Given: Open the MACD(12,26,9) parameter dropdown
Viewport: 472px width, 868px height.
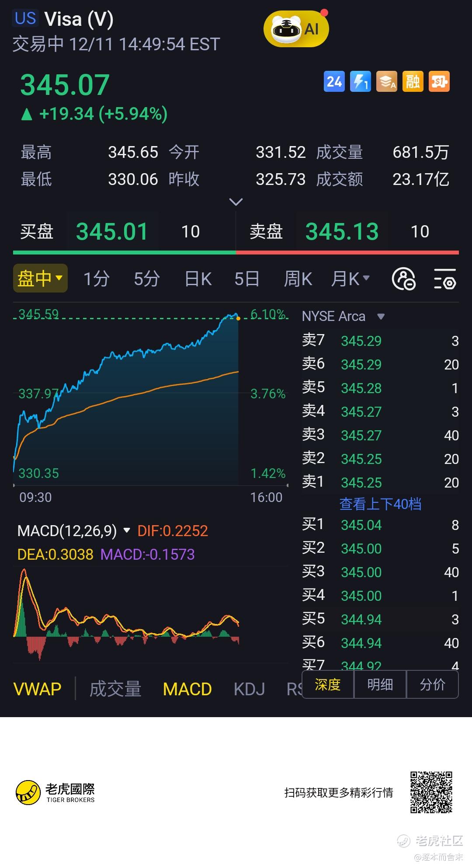Looking at the screenshot, I should click(x=74, y=531).
